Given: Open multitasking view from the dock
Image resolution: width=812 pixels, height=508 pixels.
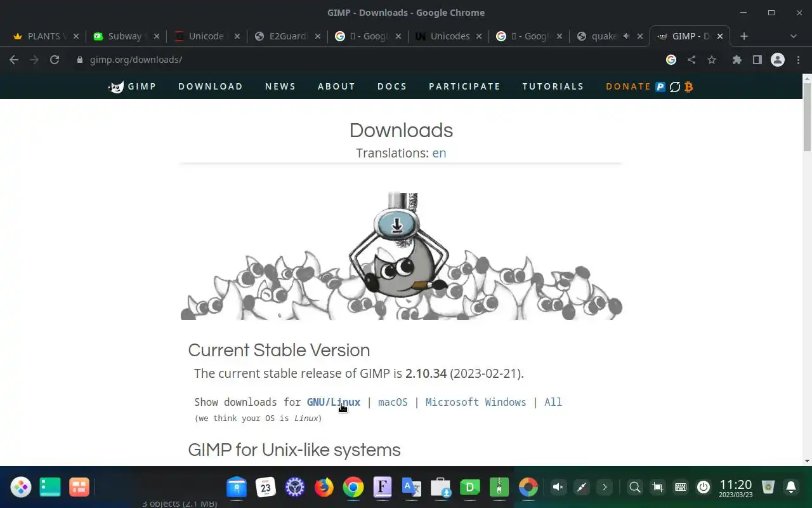Looking at the screenshot, I should pos(79,487).
